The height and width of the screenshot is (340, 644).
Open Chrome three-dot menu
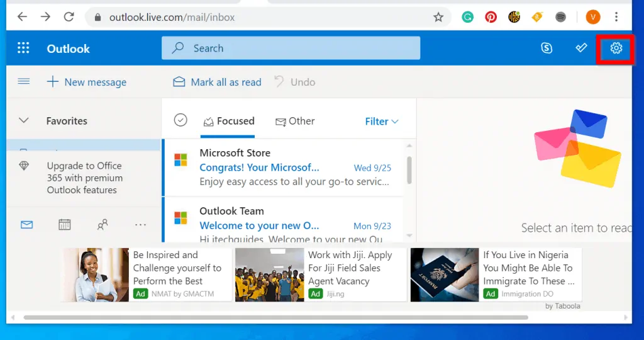coord(616,17)
